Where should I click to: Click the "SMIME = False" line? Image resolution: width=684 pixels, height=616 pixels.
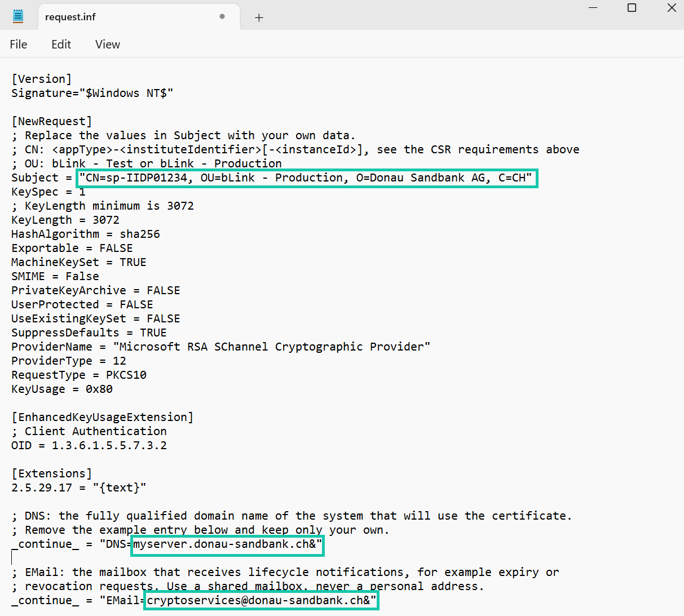(x=55, y=276)
